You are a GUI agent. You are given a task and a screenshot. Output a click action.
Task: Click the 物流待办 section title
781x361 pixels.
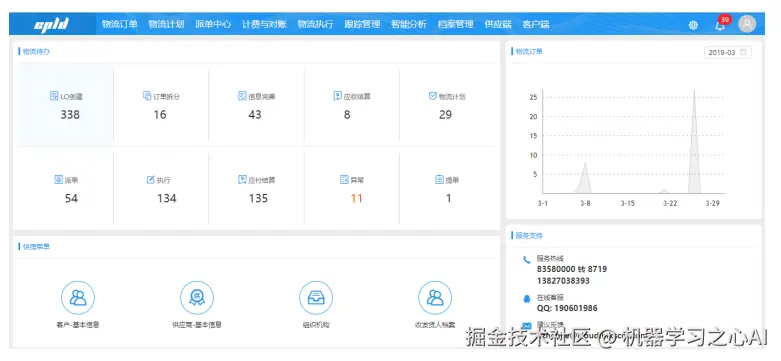click(x=36, y=51)
